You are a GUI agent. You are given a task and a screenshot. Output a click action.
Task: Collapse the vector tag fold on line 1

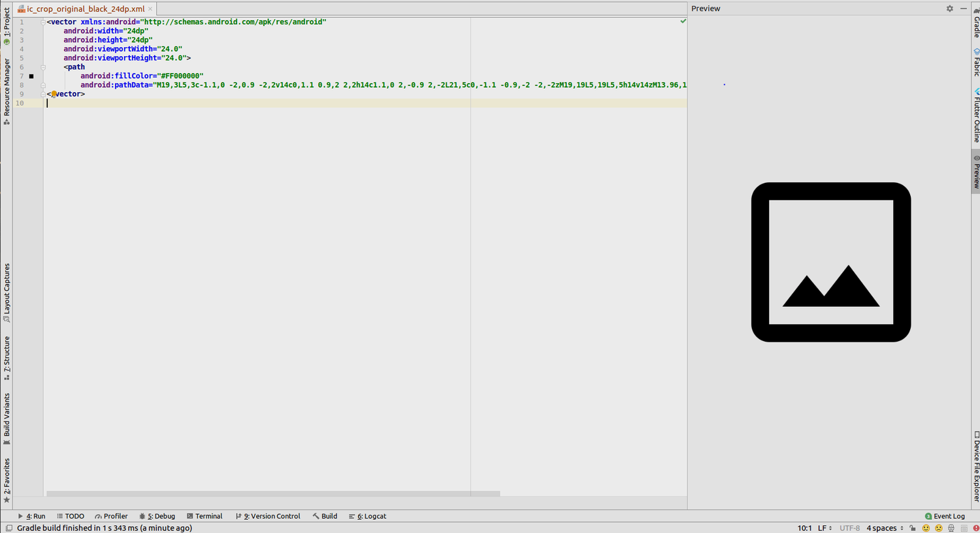(x=43, y=22)
